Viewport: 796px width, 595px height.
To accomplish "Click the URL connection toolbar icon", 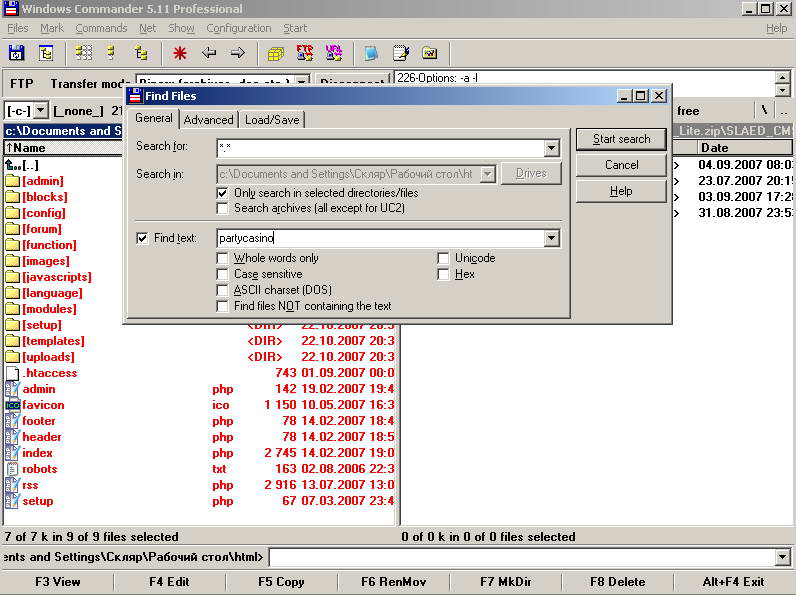I will (x=333, y=53).
